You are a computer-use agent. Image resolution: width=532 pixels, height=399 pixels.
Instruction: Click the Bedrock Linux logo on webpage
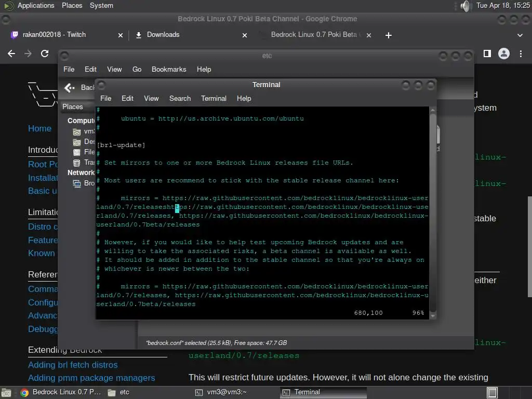(x=43, y=95)
